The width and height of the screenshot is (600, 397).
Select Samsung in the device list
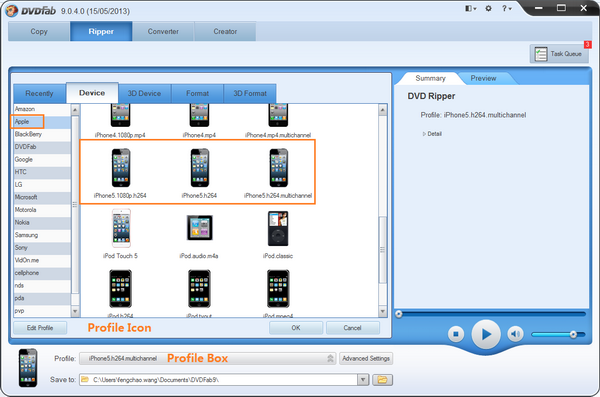(42, 235)
